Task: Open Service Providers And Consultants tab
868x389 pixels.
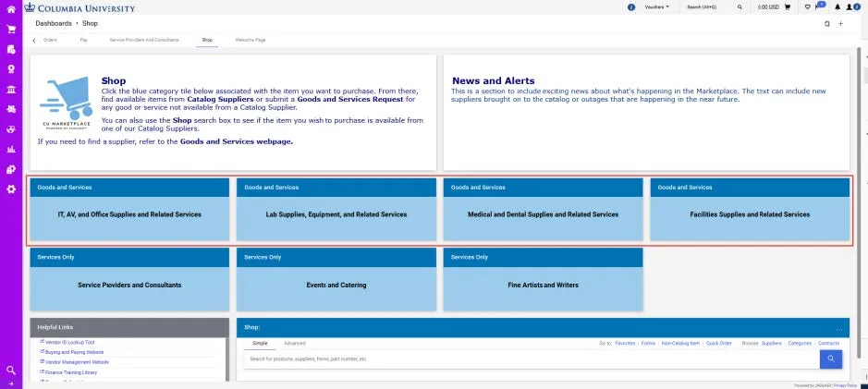Action: click(x=144, y=40)
